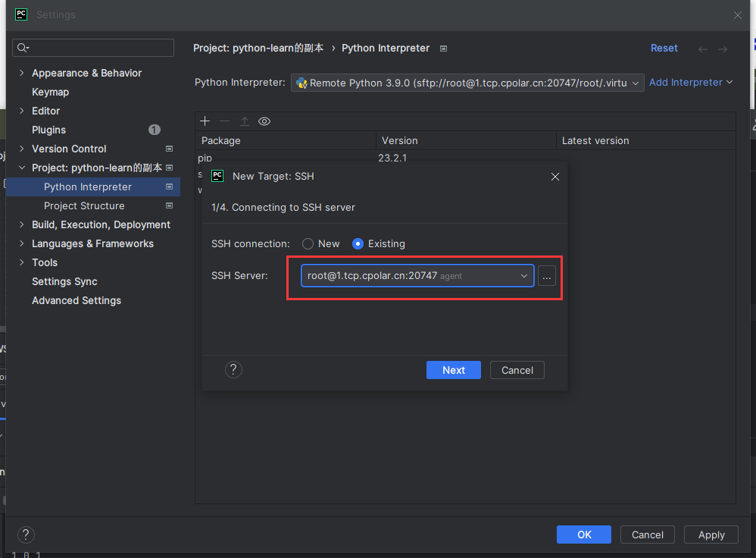Click the add package plus icon
Image resolution: width=756 pixels, height=558 pixels.
205,121
